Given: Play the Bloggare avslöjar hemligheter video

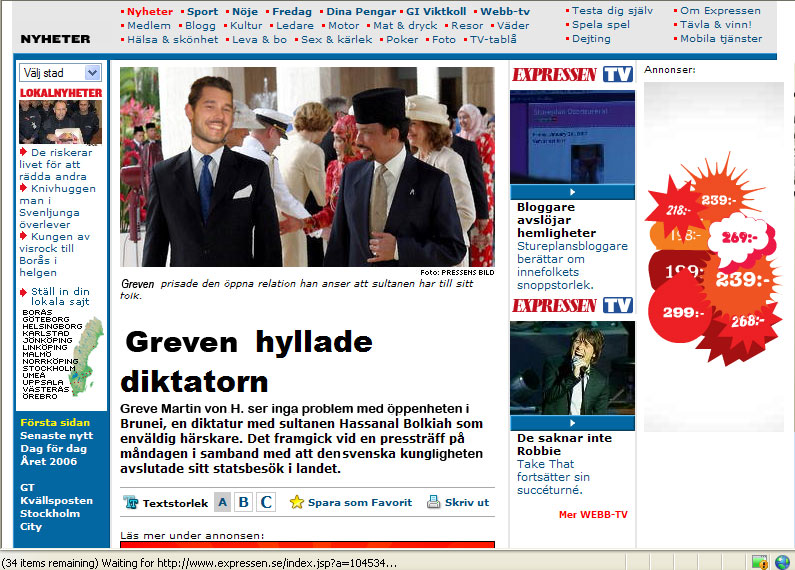Looking at the screenshot, I should [x=572, y=192].
